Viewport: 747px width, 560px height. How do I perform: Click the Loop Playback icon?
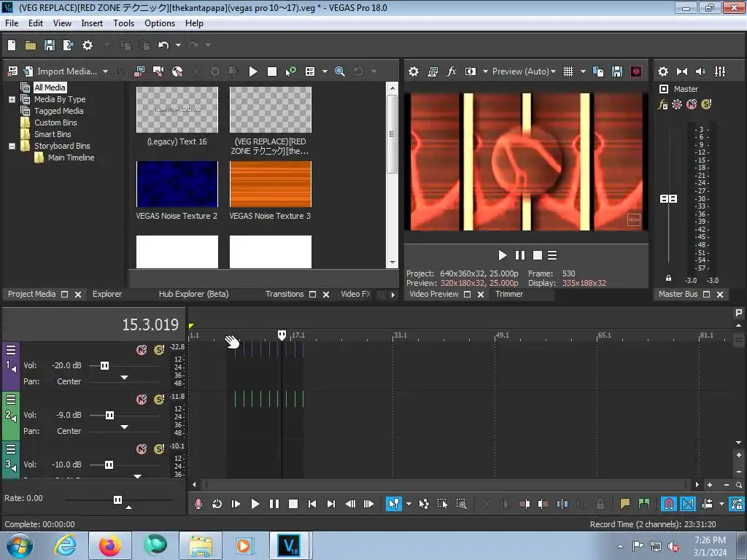coord(217,504)
